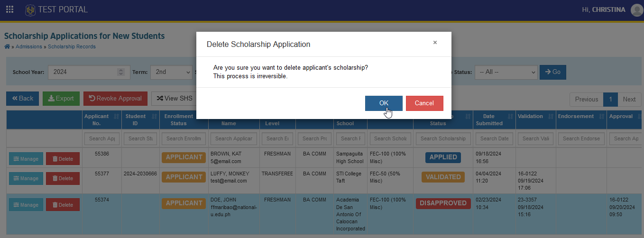Sort by Applicant No. column

point(101,119)
